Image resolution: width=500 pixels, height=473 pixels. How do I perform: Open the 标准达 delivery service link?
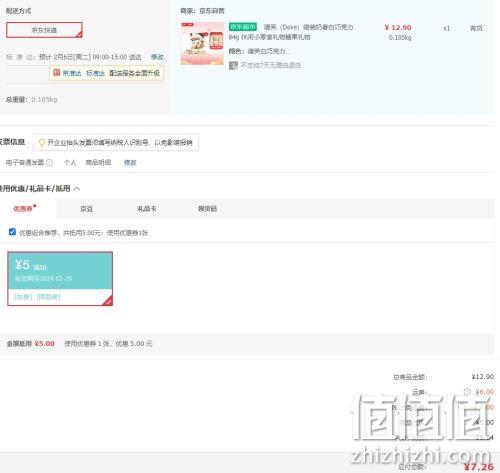click(95, 73)
